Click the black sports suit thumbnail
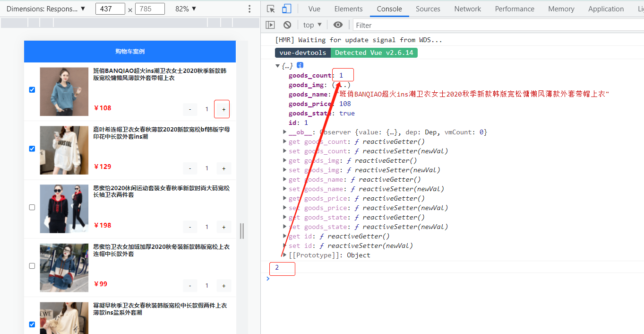 click(x=64, y=209)
